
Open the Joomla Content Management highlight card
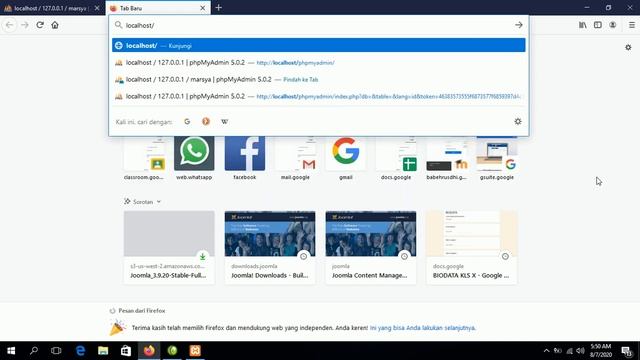point(371,247)
